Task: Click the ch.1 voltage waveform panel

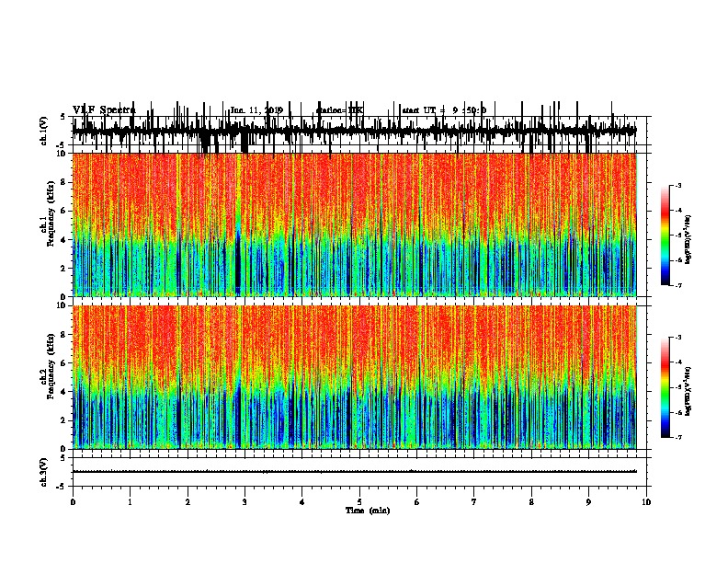Action: tap(359, 131)
